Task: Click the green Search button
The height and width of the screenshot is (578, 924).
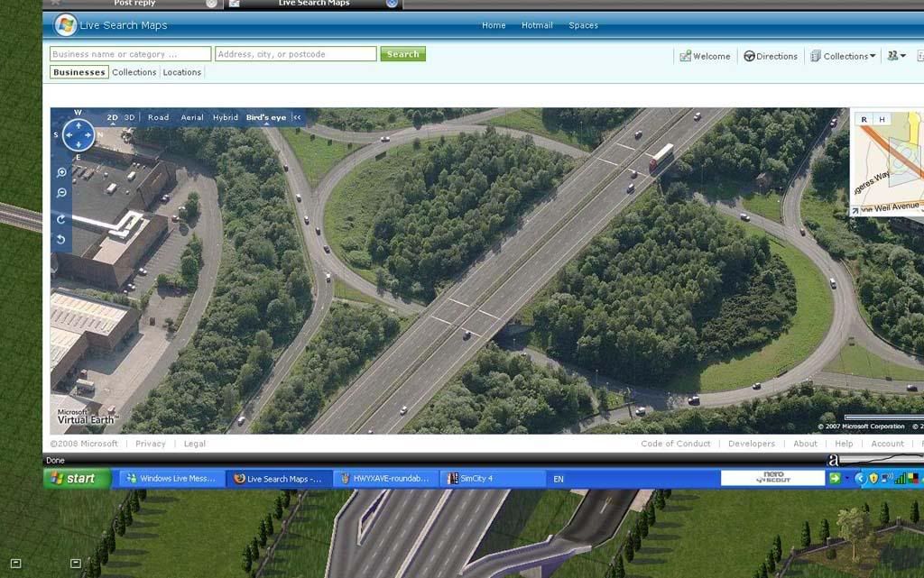Action: (403, 54)
